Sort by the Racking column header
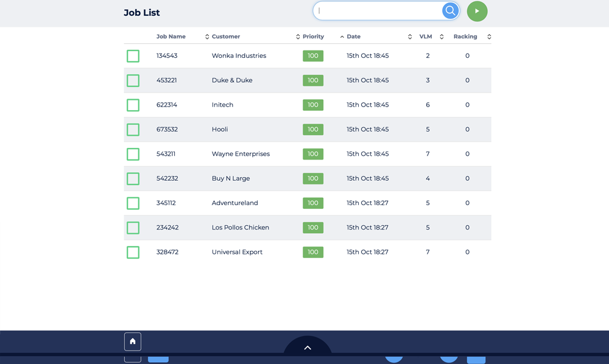This screenshot has height=364, width=609. (465, 37)
